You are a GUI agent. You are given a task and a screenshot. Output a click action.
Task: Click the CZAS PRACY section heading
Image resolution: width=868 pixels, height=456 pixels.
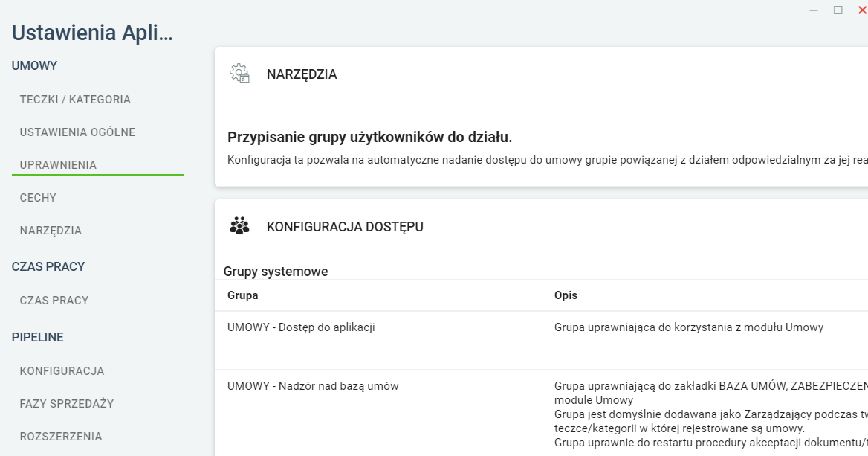pos(48,266)
